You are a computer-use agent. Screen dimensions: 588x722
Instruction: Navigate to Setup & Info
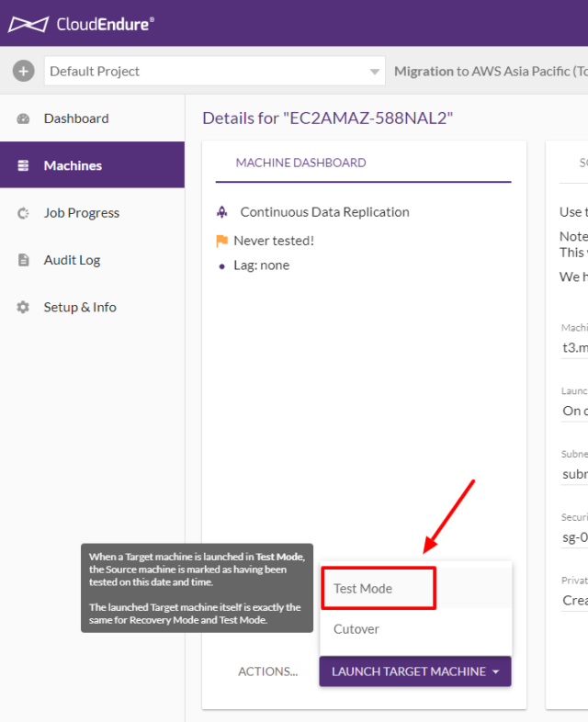[x=80, y=308]
